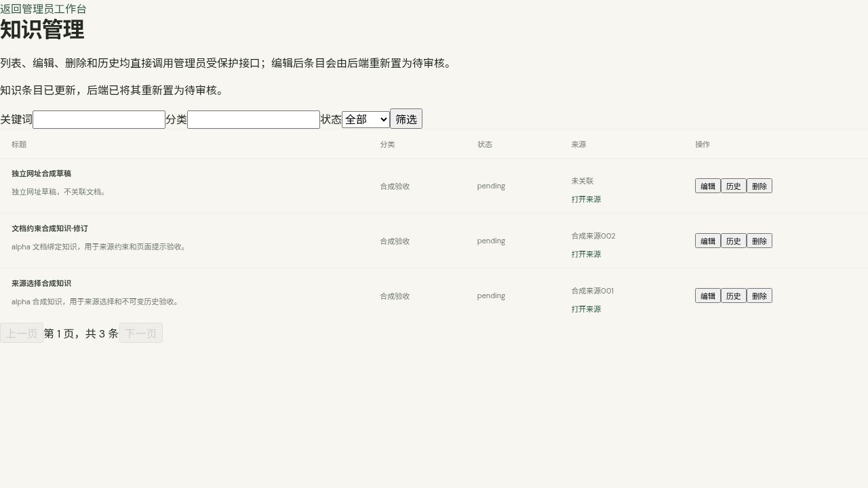Click the 筛选 button
Screen dimensions: 868x488
point(406,119)
